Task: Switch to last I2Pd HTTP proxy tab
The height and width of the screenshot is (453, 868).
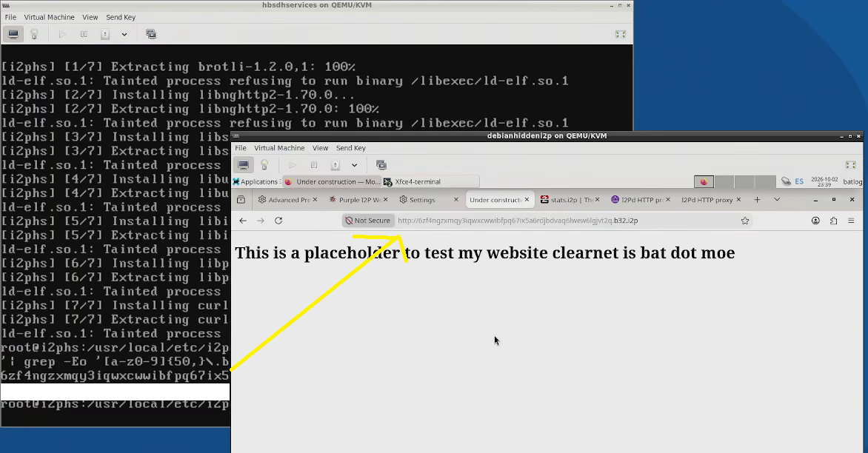Action: (707, 200)
